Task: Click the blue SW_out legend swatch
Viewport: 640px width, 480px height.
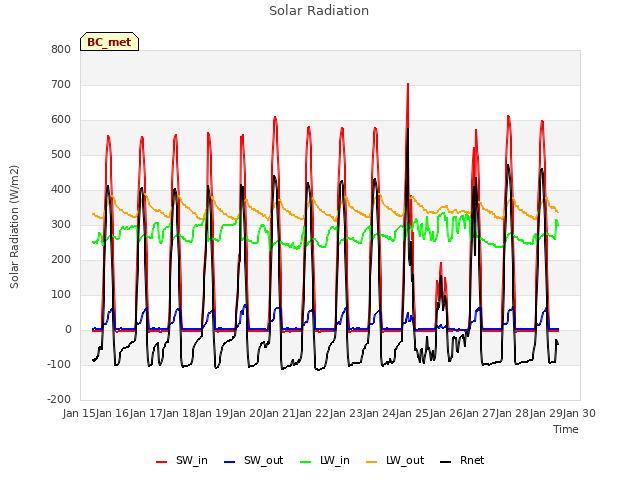Action: [230, 462]
